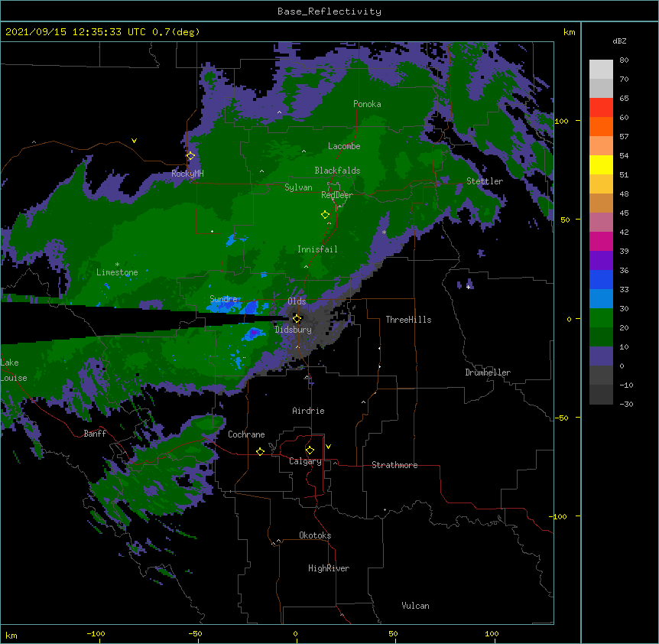Click the dBZ legend heading
659x644 pixels.
point(619,41)
